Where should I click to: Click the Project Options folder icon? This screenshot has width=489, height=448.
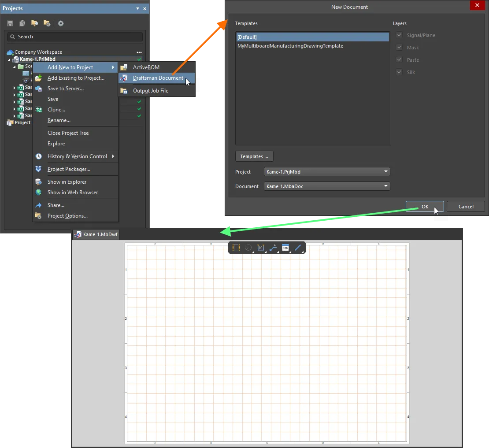click(38, 216)
